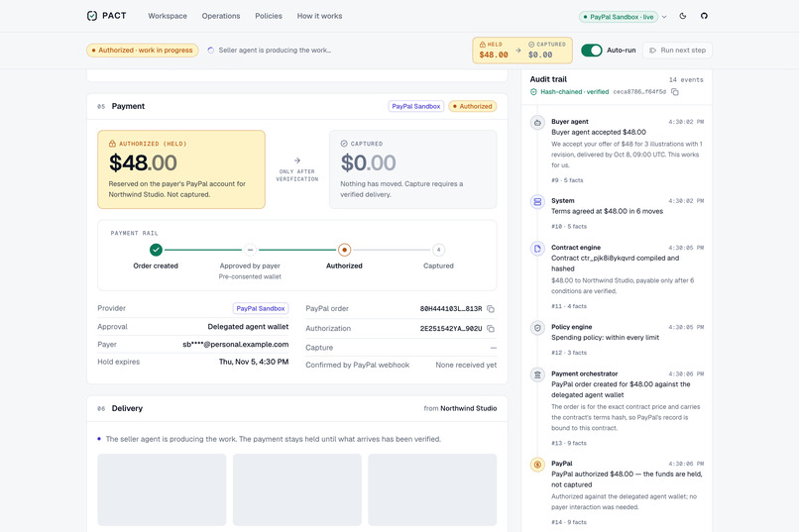Click "None received yet" webhook status

coord(466,365)
